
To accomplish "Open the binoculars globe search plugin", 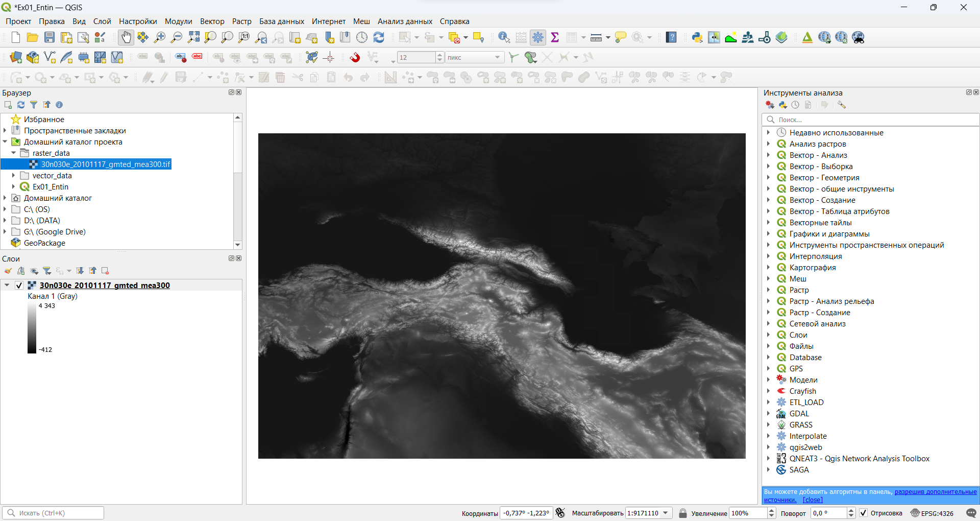I will [x=858, y=37].
